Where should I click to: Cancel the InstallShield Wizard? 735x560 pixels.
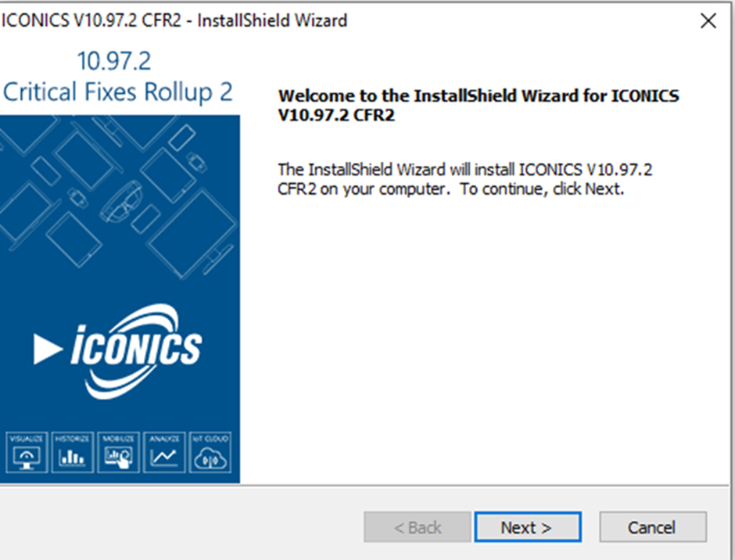[652, 527]
